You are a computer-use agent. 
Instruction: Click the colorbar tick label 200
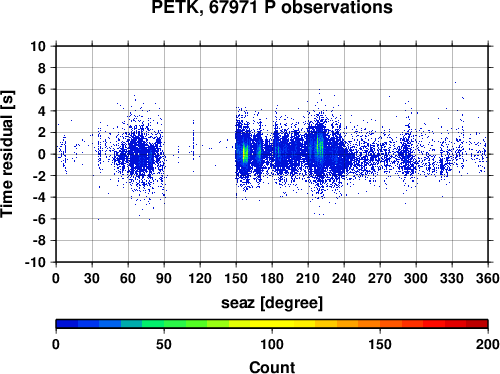coord(488,344)
